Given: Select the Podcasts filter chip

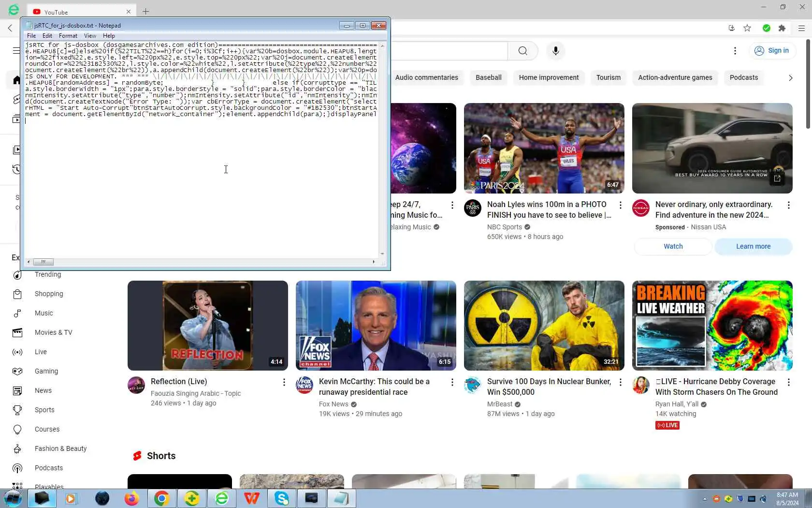Looking at the screenshot, I should click(x=744, y=77).
